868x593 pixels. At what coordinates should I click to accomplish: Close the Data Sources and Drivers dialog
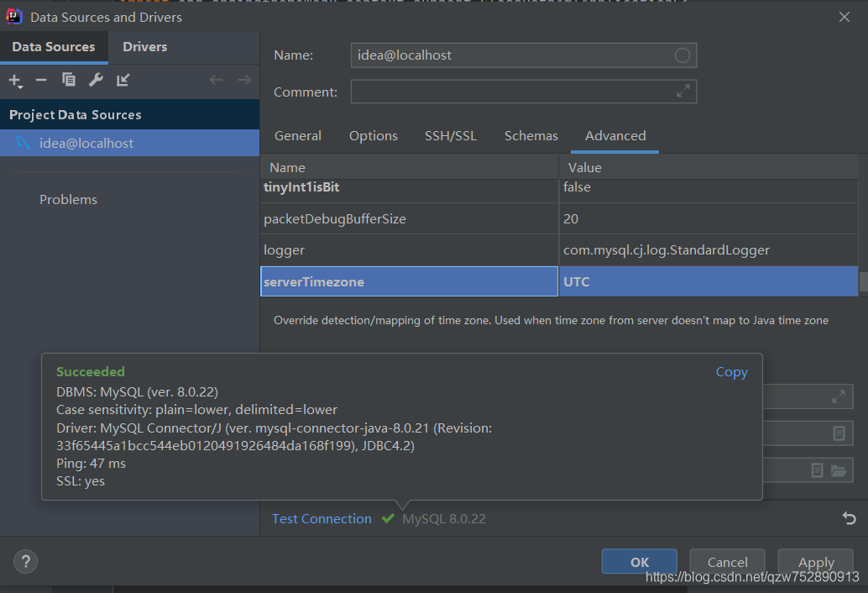pyautogui.click(x=844, y=17)
